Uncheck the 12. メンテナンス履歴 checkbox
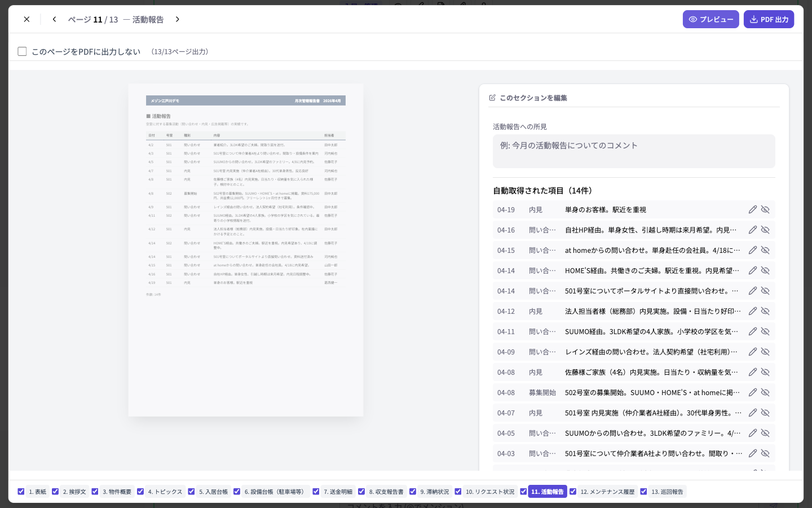812x508 pixels. pos(573,492)
